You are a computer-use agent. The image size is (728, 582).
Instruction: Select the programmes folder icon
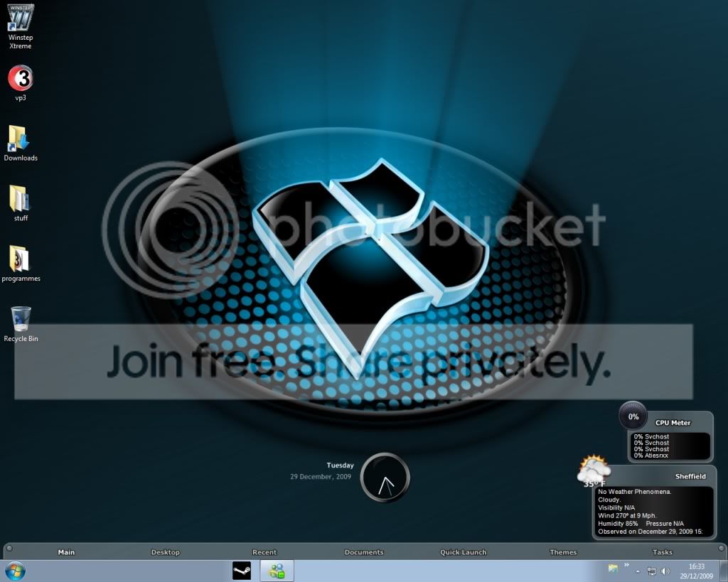tap(21, 264)
